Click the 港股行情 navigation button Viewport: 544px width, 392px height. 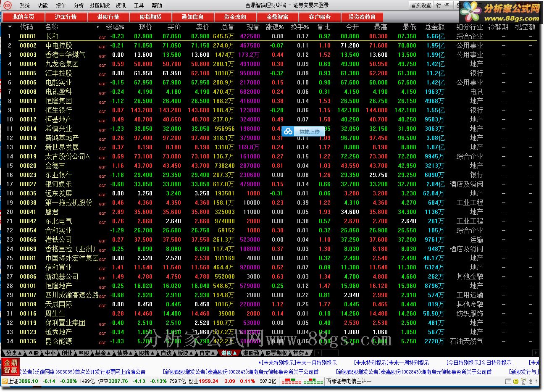[108, 17]
